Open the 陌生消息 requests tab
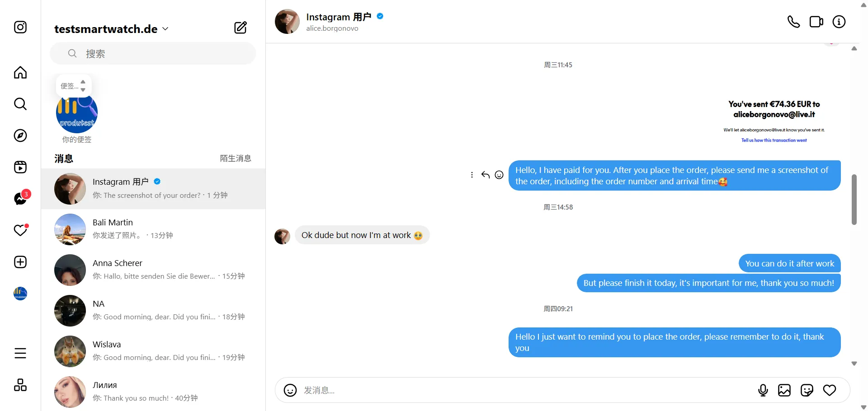 (x=235, y=159)
